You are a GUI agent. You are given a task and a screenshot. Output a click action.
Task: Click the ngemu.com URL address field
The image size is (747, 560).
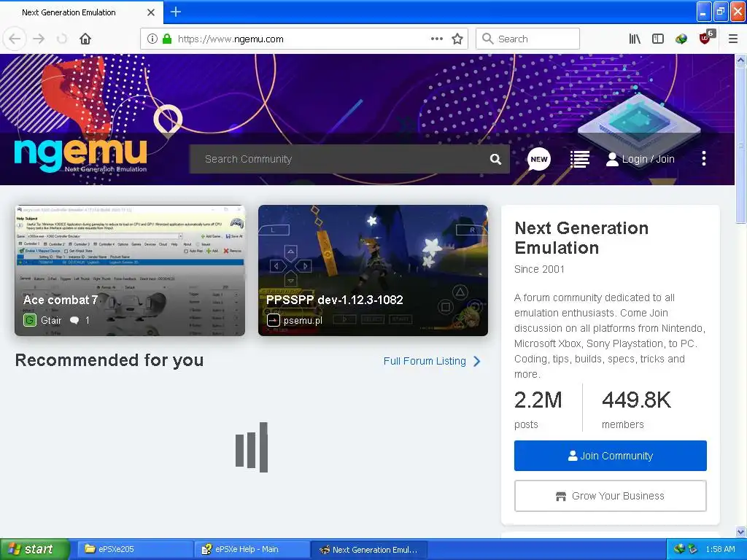pos(303,39)
